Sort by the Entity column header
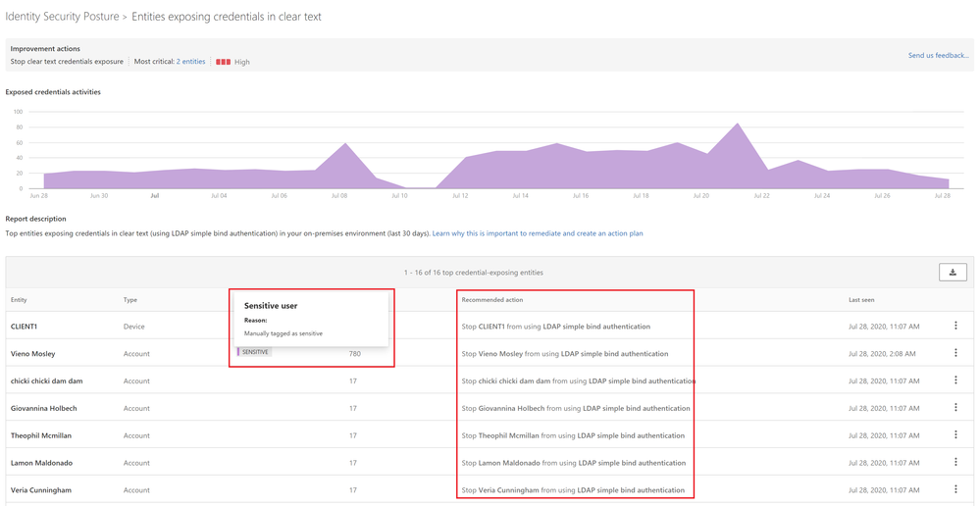 [19, 300]
